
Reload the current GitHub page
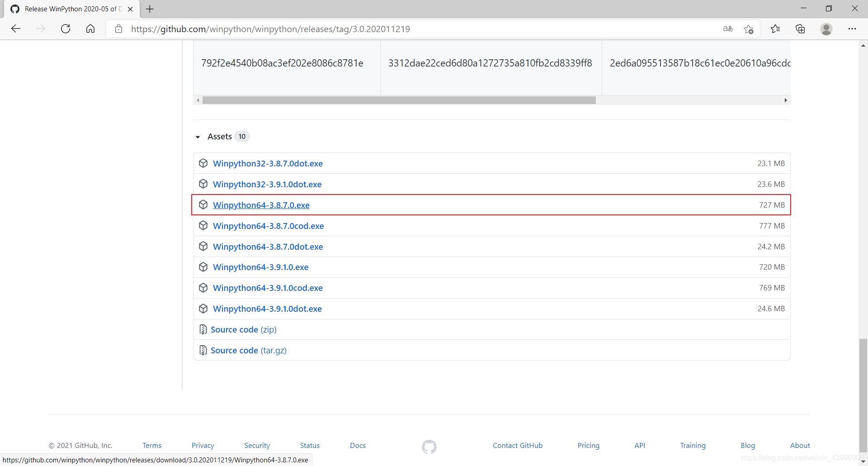click(66, 29)
